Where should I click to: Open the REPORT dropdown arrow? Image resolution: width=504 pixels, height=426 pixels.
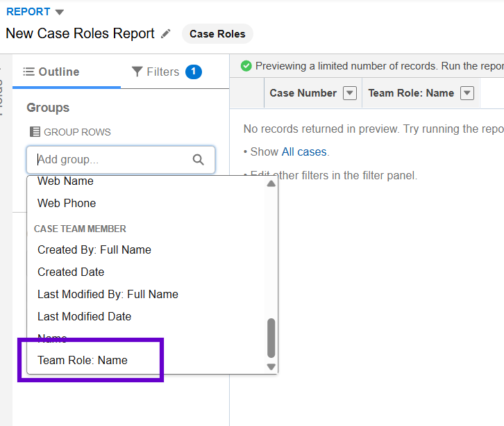59,12
